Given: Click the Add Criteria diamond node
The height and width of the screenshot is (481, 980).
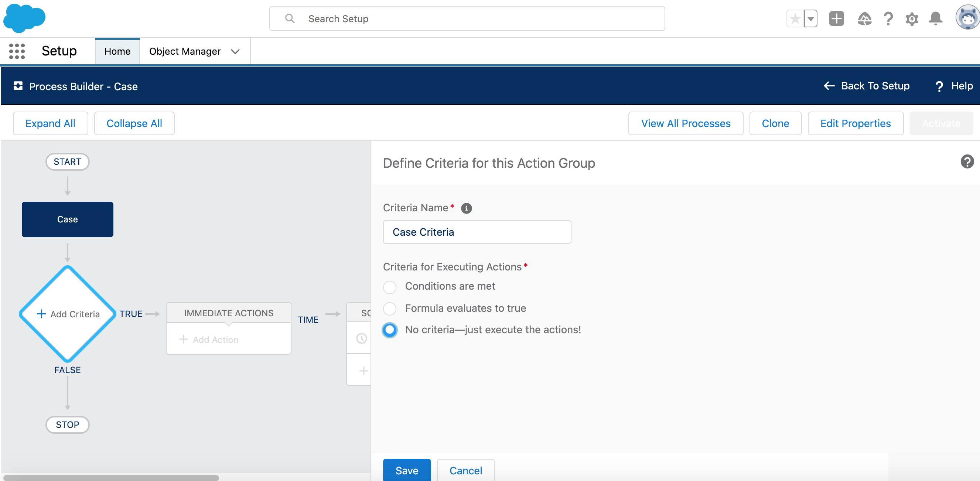Looking at the screenshot, I should click(x=67, y=314).
